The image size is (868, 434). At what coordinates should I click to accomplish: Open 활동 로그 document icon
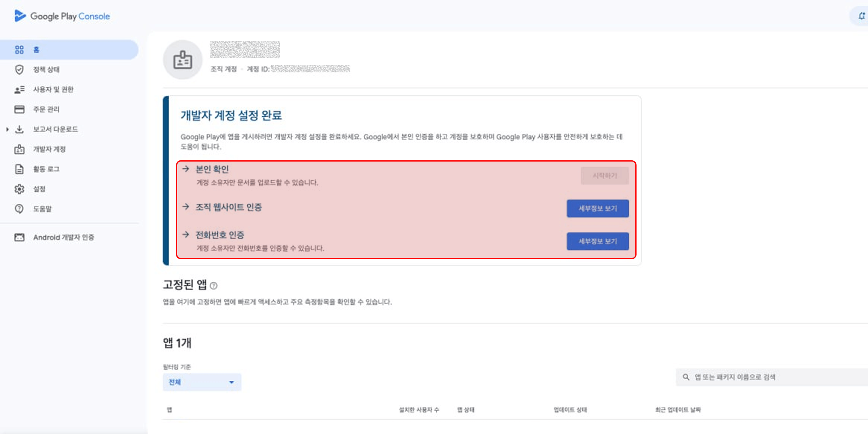[19, 169]
